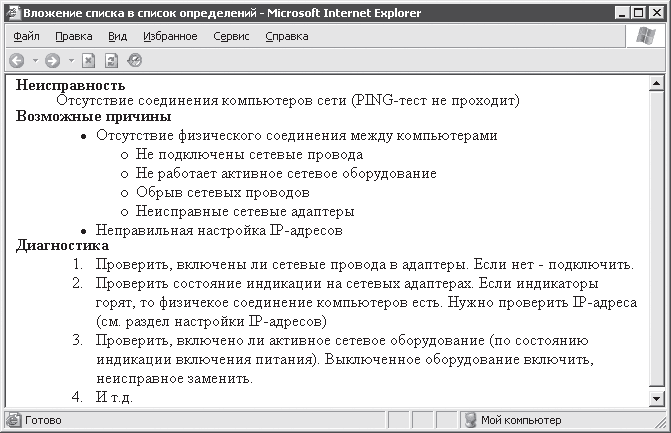Open the Файл menu
The width and height of the screenshot is (671, 433).
click(x=27, y=36)
